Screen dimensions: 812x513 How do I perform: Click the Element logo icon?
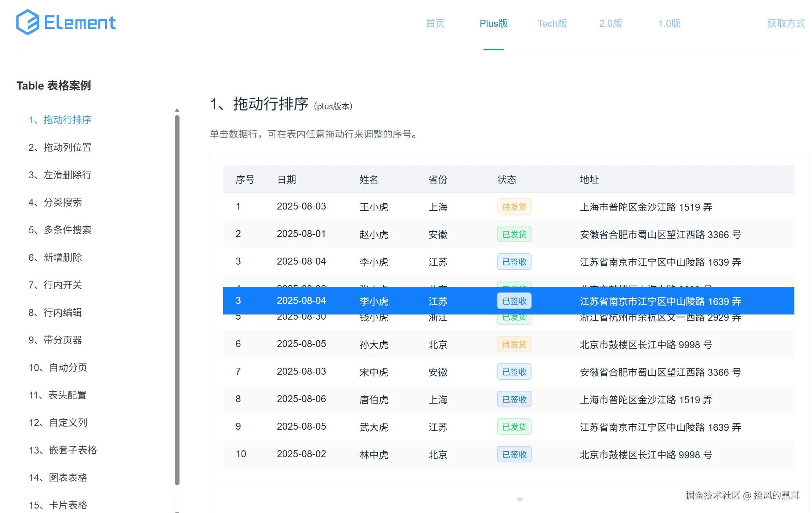[28, 22]
